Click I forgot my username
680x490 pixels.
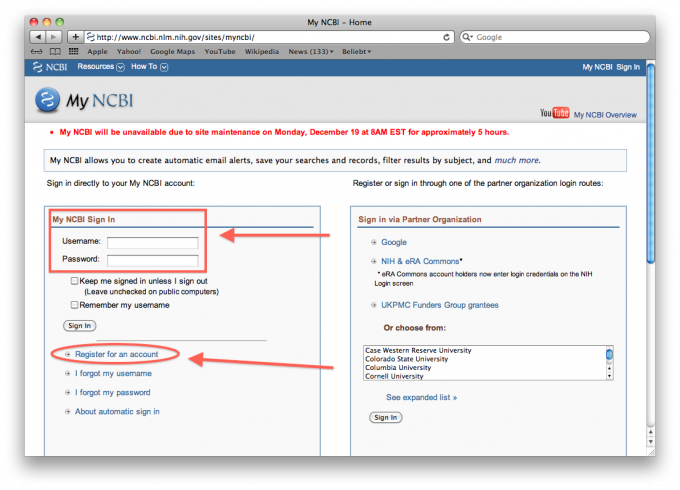pos(113,373)
